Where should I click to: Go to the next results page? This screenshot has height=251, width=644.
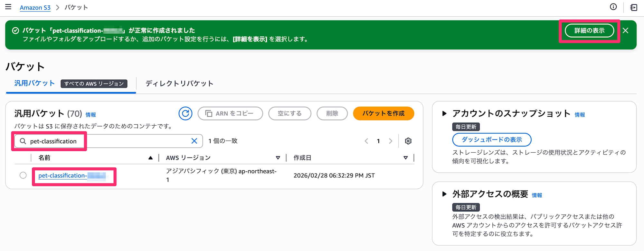click(391, 141)
